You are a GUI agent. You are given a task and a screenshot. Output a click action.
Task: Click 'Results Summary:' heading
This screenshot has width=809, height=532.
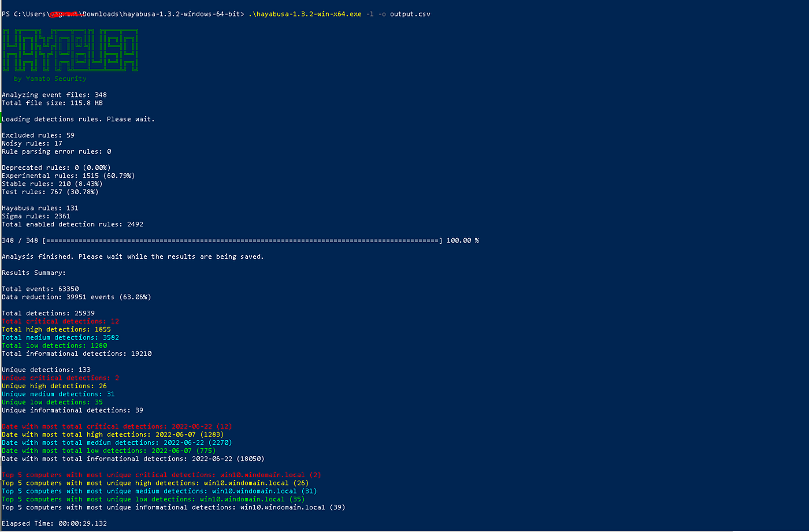pos(34,273)
